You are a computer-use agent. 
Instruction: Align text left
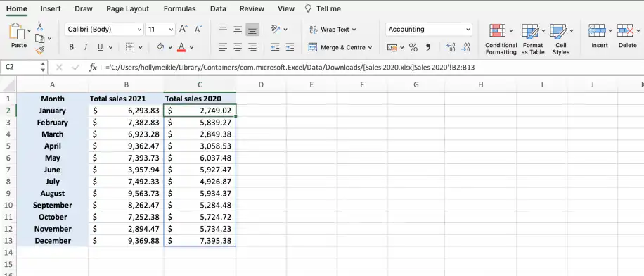click(223, 47)
